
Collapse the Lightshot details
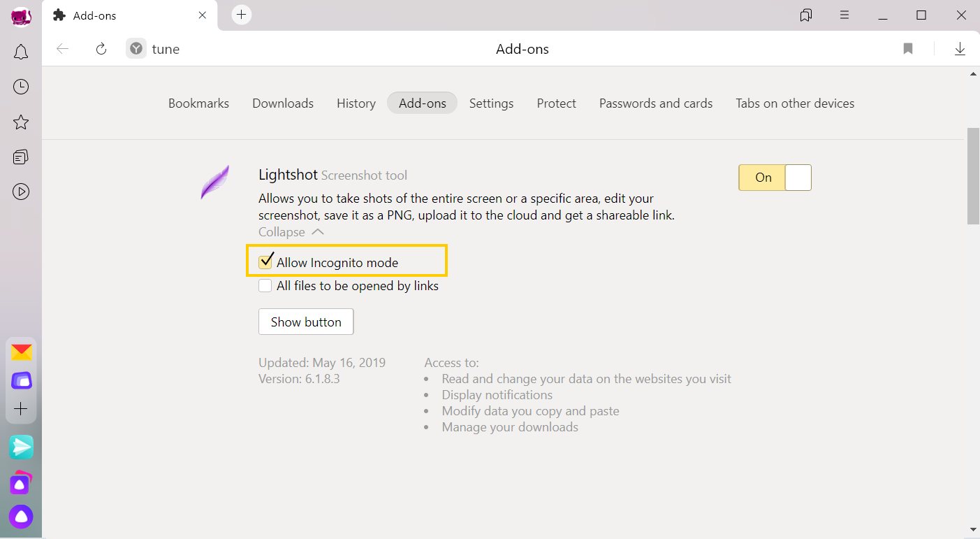point(291,232)
